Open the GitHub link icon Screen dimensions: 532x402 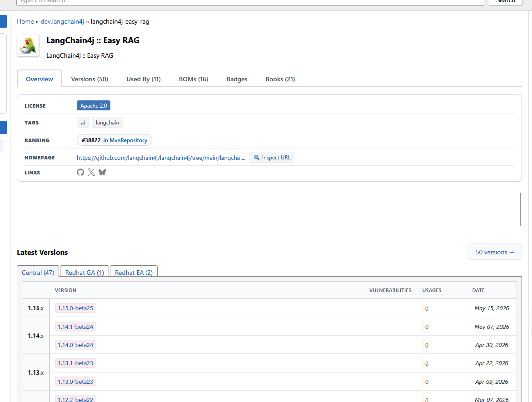point(80,172)
